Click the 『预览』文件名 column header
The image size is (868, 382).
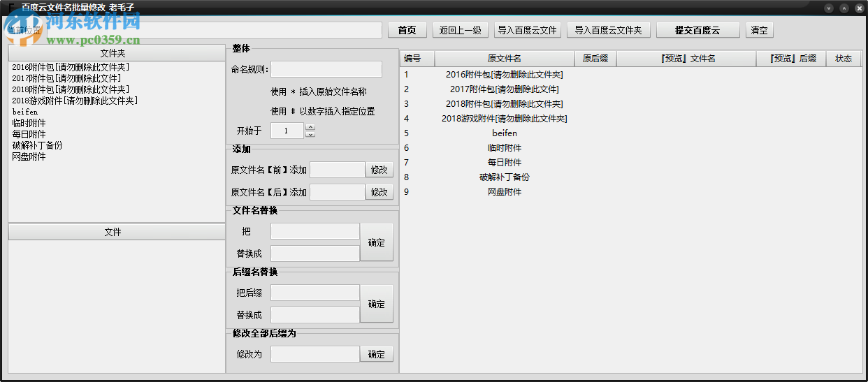tap(686, 59)
